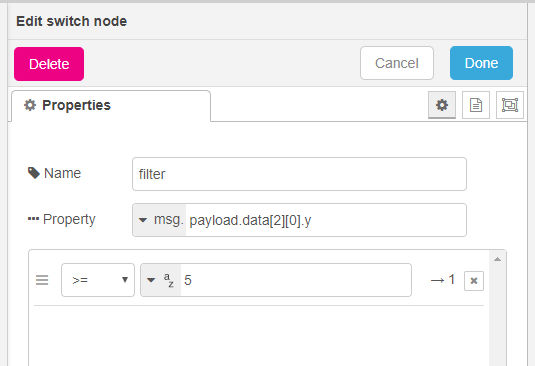Screen dimensions: 535x366
Task: Click the string type a-z icon
Action: [169, 280]
